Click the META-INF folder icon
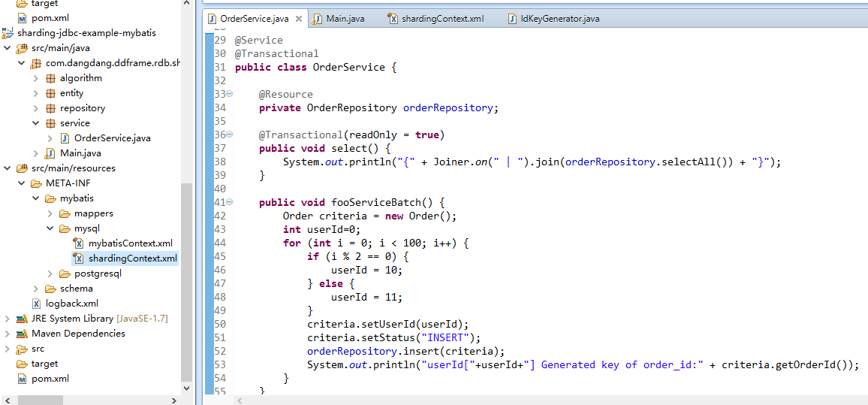 click(36, 183)
